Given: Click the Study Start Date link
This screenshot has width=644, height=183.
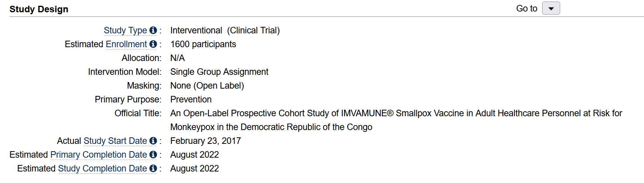Looking at the screenshot, I should coord(115,141).
